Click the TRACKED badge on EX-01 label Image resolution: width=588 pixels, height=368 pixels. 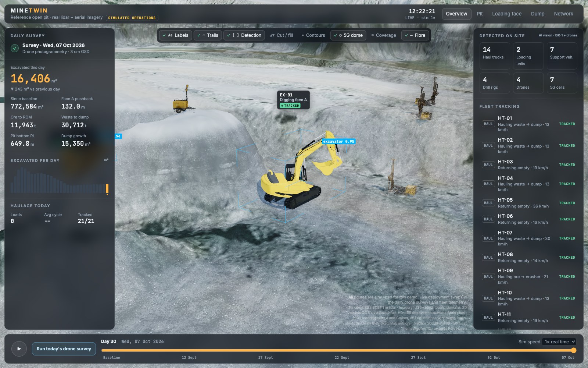[290, 106]
